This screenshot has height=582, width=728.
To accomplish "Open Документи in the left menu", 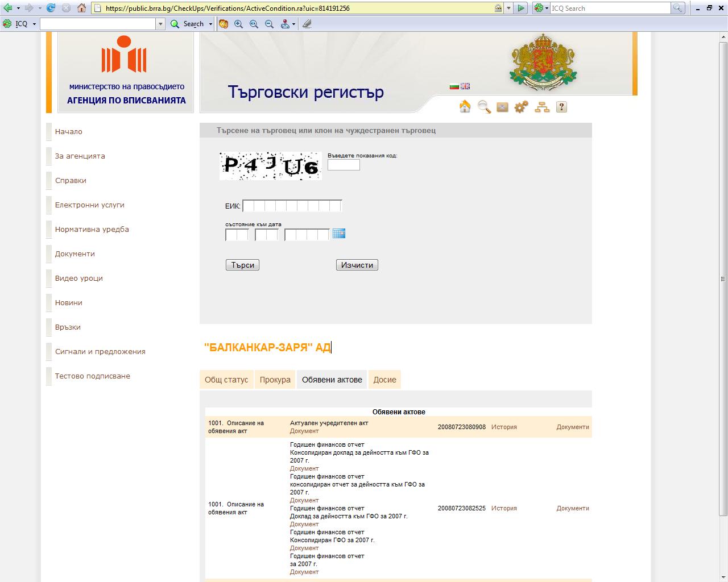I will [x=75, y=253].
